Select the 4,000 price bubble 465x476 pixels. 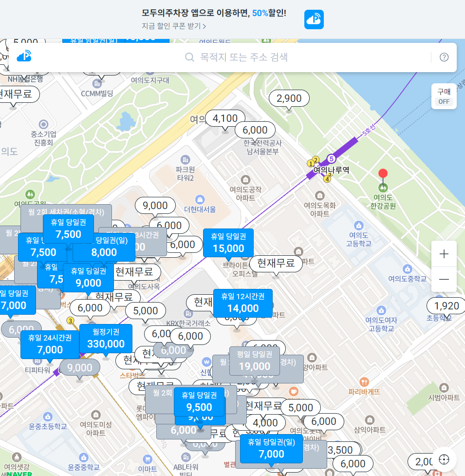(265, 423)
